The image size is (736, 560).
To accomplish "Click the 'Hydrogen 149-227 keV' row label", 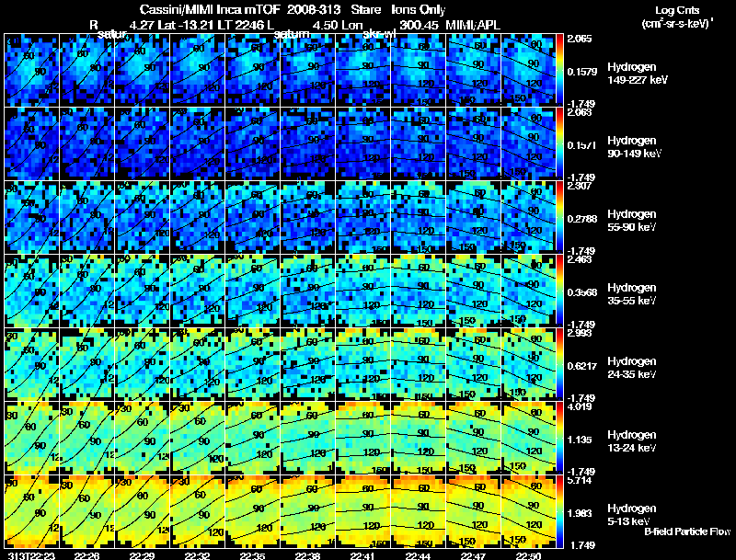I will (638, 74).
